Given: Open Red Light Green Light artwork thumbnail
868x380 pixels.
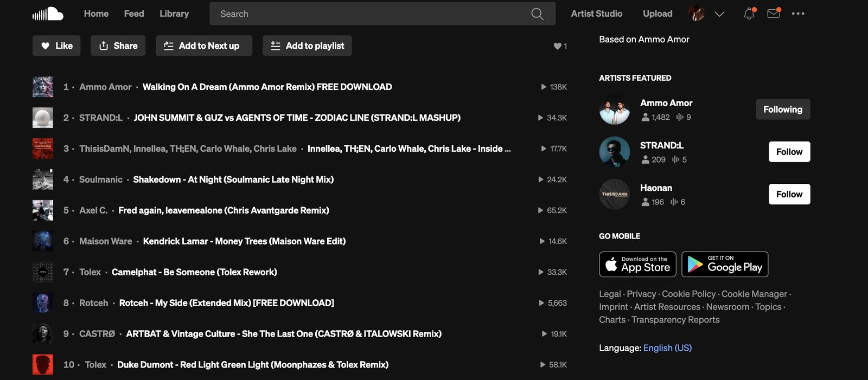Looking at the screenshot, I should pyautogui.click(x=43, y=365).
